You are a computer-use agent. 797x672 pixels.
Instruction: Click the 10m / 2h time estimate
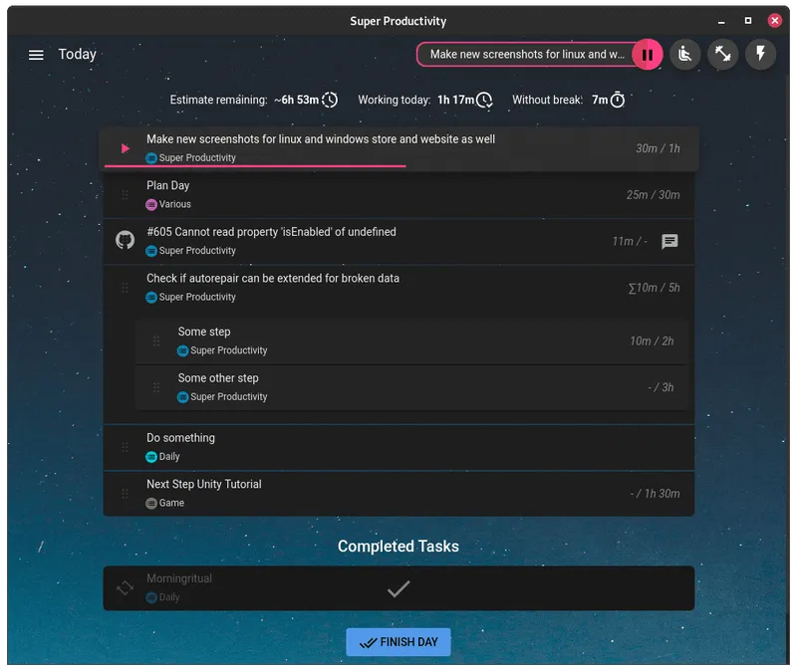pyautogui.click(x=653, y=341)
